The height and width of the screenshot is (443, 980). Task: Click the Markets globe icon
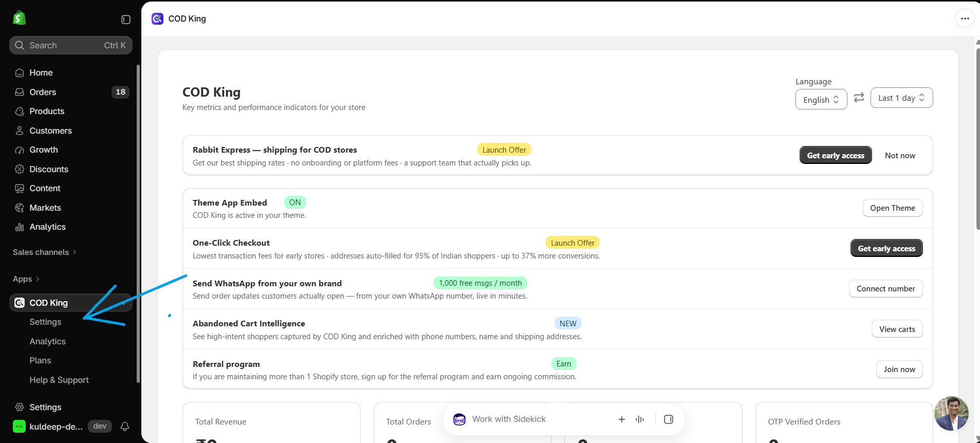point(20,208)
